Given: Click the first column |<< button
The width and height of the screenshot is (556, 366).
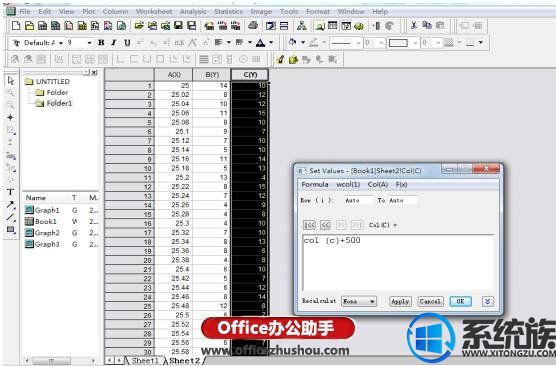Looking at the screenshot, I should point(310,225).
